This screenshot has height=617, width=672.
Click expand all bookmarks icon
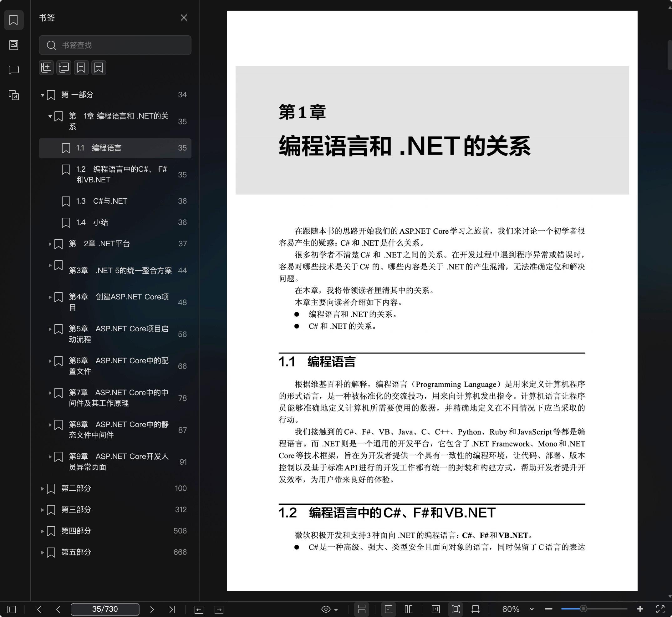(46, 68)
